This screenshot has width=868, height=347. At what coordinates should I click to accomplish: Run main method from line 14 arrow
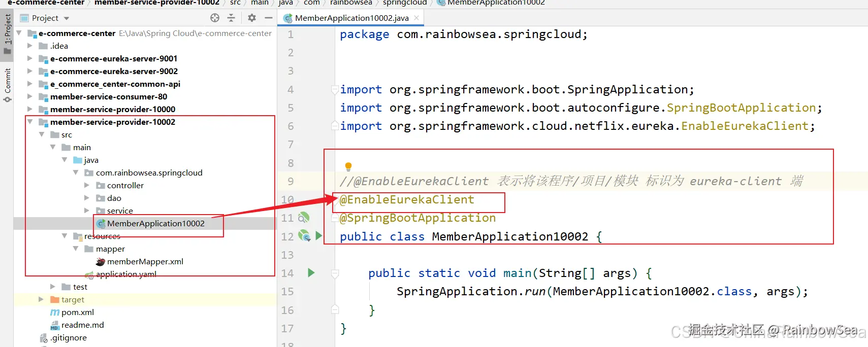click(311, 273)
